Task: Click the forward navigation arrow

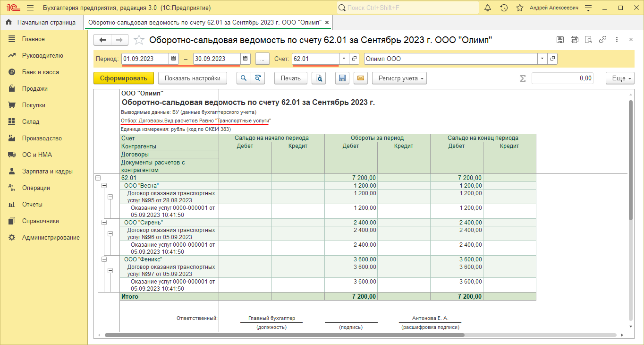Action: tap(119, 40)
